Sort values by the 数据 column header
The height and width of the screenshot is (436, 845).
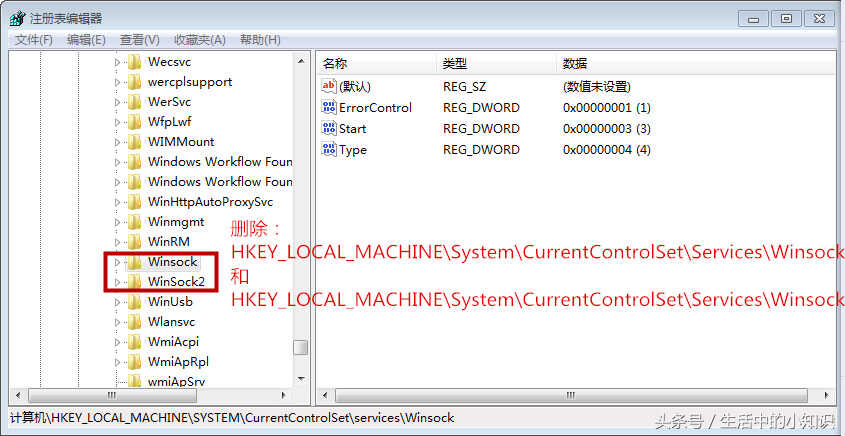(x=696, y=64)
